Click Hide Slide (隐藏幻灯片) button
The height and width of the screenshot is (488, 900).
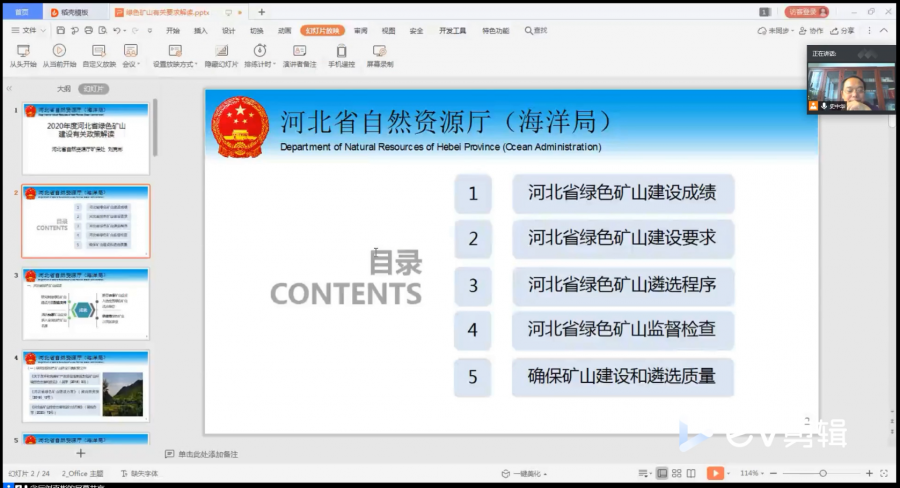tap(221, 56)
